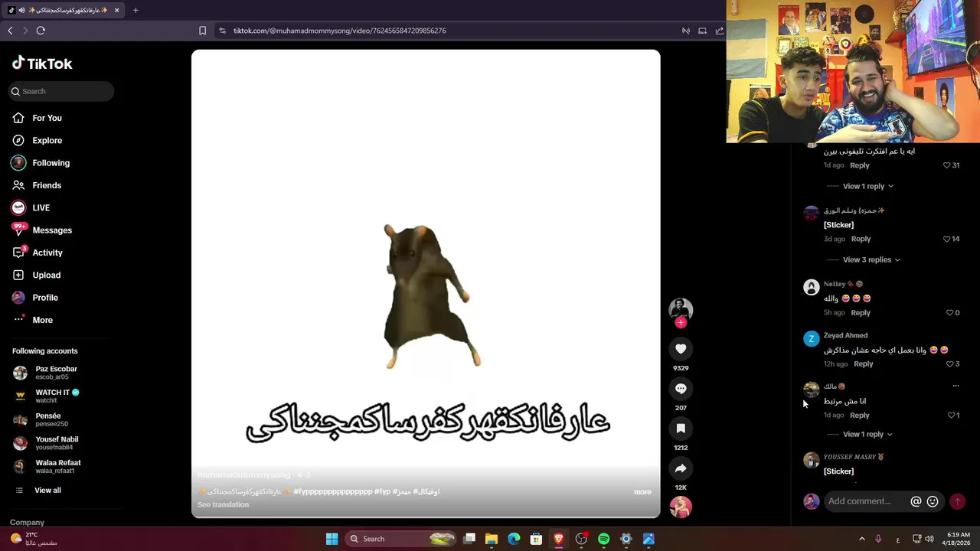
Task: Expand the caption with more
Action: pos(642,492)
